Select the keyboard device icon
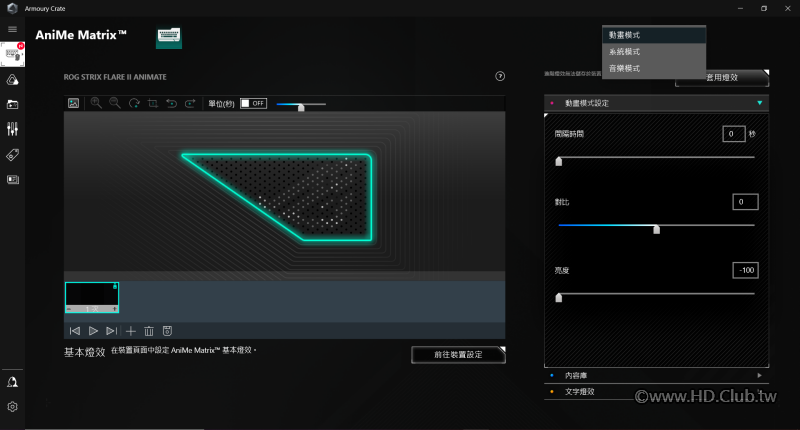The height and width of the screenshot is (430, 800). coord(169,37)
